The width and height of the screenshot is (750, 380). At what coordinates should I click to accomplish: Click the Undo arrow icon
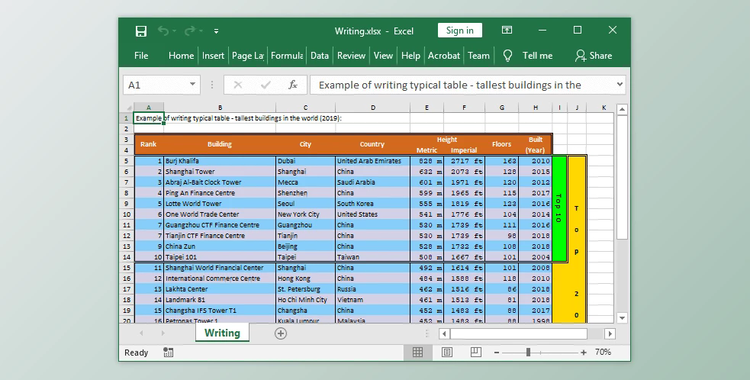(x=163, y=31)
